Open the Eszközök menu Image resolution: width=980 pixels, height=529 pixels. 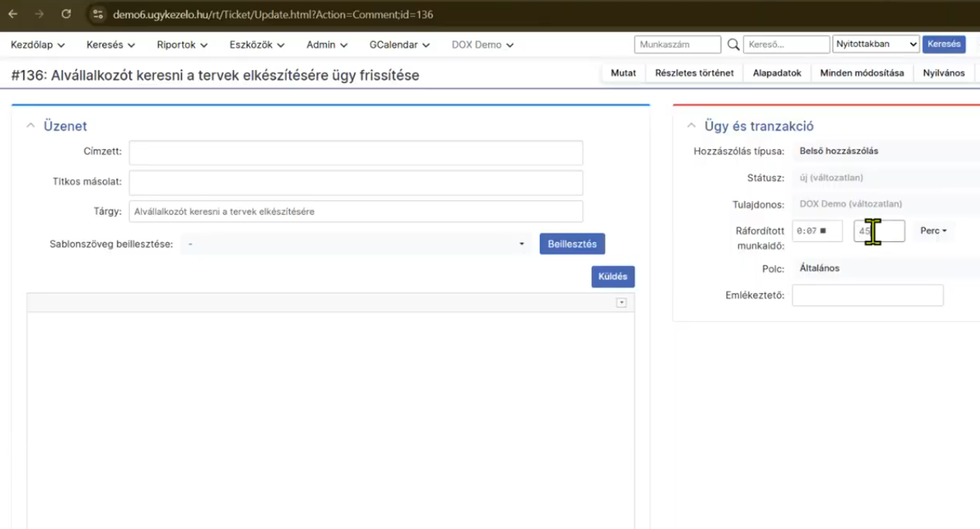(x=257, y=45)
